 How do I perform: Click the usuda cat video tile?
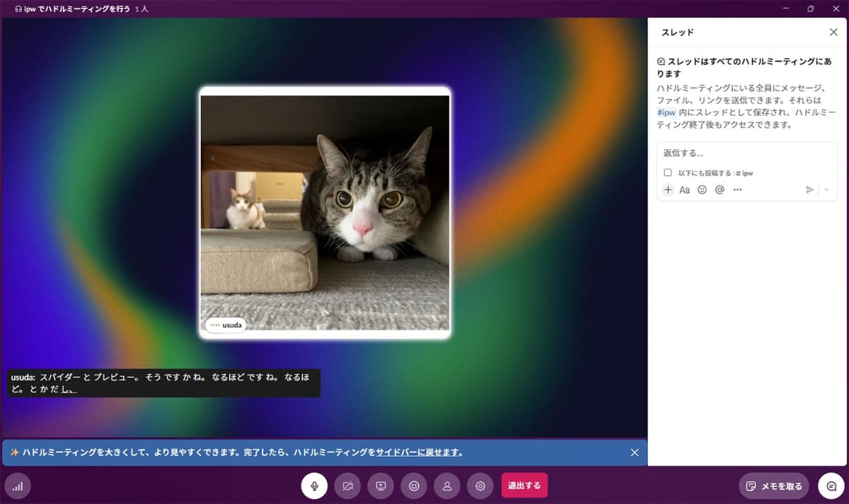[325, 213]
